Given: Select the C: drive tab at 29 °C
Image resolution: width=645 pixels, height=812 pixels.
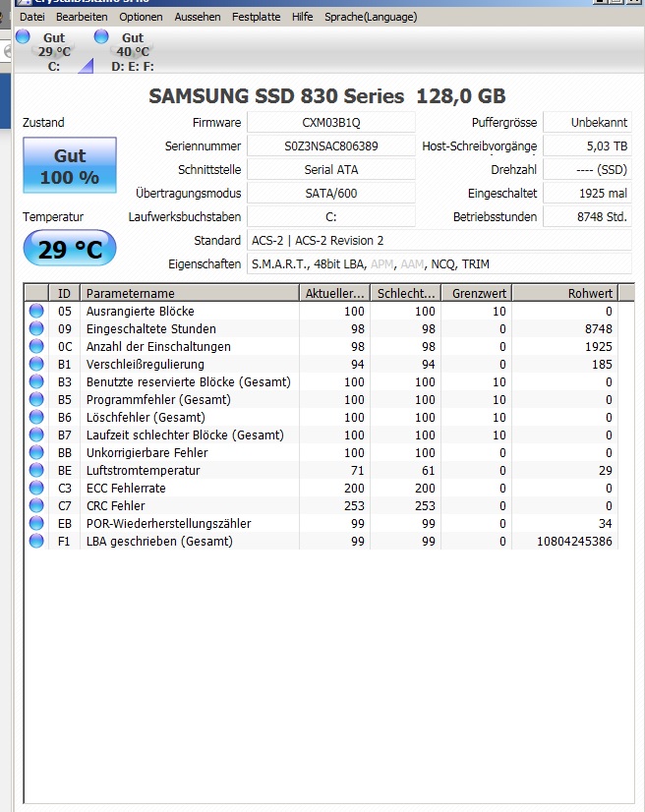Looking at the screenshot, I should 54,52.
